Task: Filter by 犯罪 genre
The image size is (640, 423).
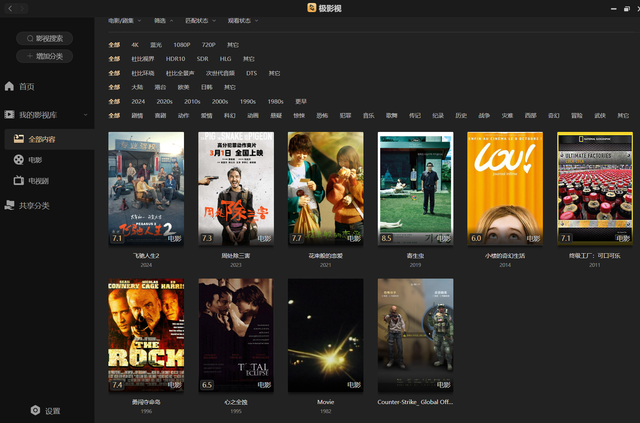Action: (345, 116)
